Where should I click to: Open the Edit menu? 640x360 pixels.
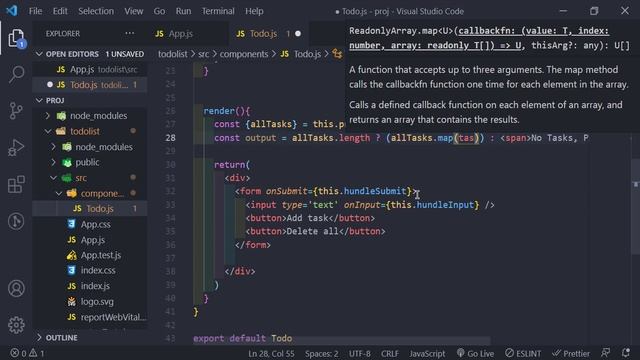[x=60, y=11]
